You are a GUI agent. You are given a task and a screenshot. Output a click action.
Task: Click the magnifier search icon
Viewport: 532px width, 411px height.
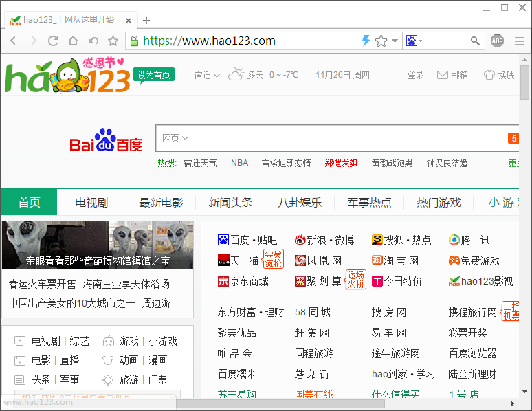tap(475, 41)
